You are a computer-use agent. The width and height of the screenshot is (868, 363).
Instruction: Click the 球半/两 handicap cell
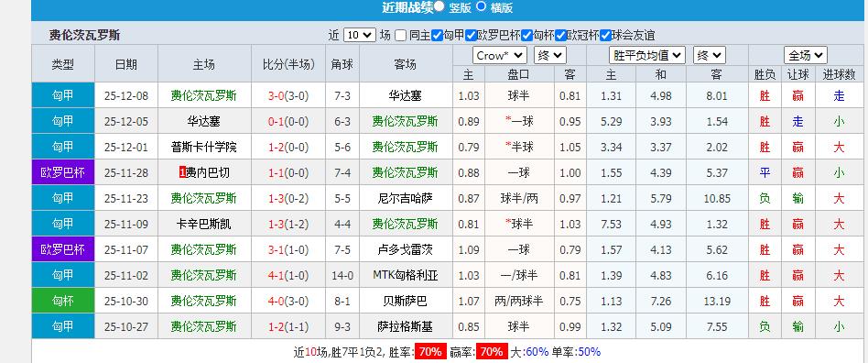(x=519, y=198)
